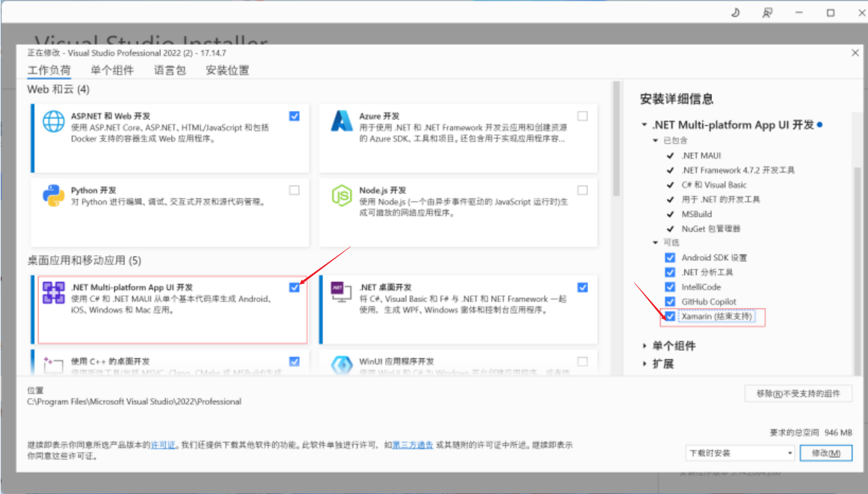Uncheck ASP.NET 和 Web 开发 workload

point(294,116)
